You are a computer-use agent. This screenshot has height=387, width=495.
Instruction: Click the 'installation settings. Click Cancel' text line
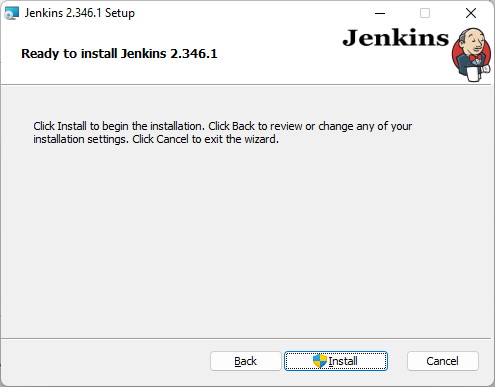[x=156, y=139]
